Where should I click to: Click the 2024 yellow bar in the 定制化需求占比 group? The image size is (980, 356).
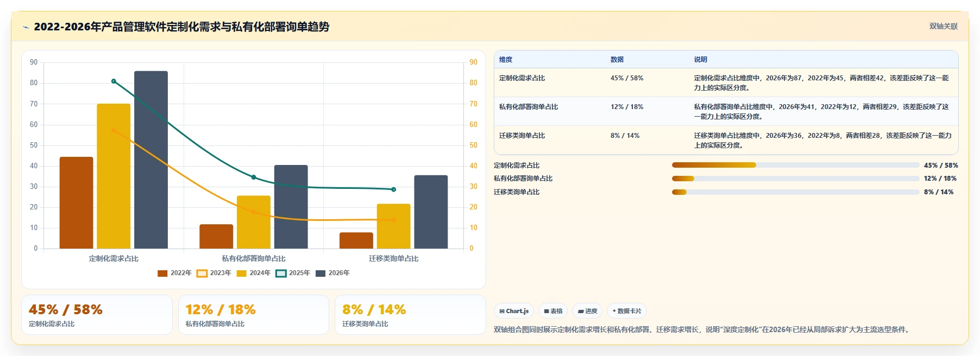point(114,176)
